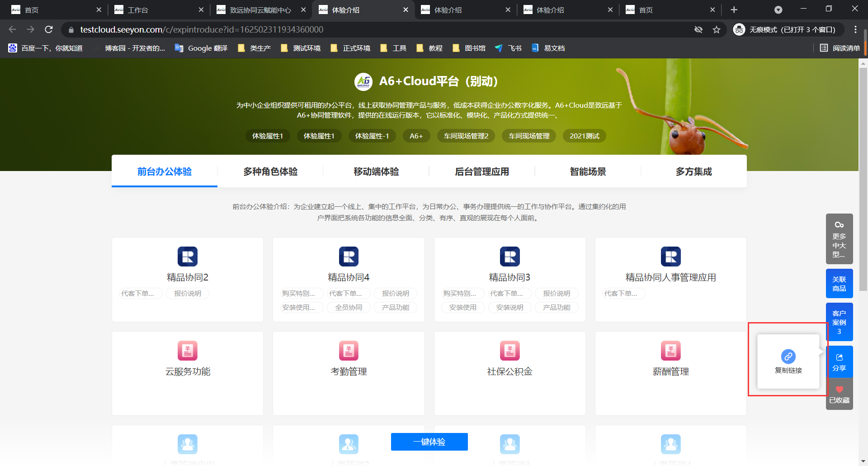Expand the 教程 bookmark folder
868x466 pixels.
[429, 48]
